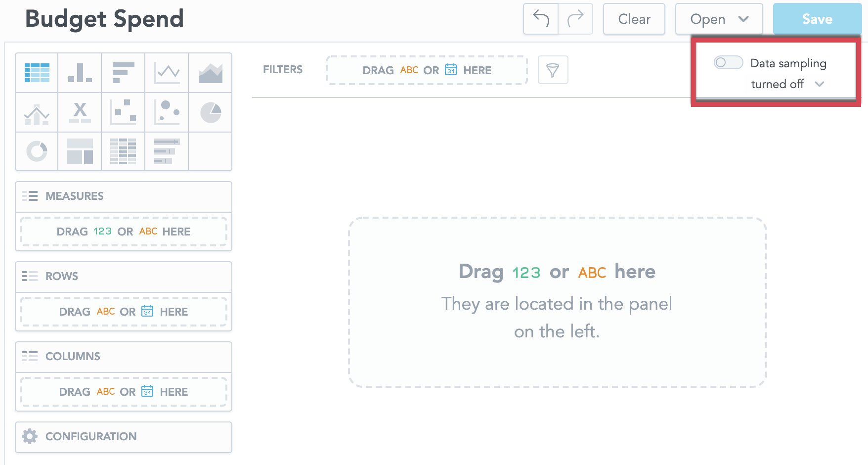Click the redo arrow button
Viewport: 868px width, 465px height.
[575, 19]
